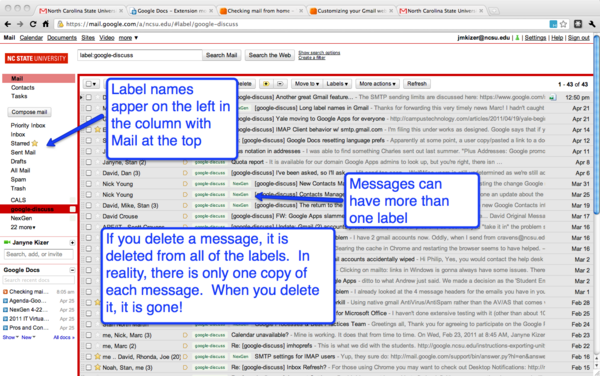600x376 pixels.
Task: Click the browser forward arrow
Action: click(x=20, y=24)
